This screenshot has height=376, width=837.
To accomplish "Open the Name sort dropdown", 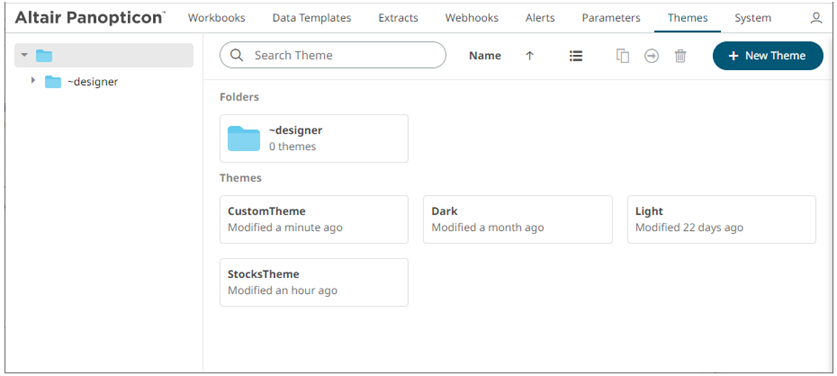I will (x=485, y=56).
